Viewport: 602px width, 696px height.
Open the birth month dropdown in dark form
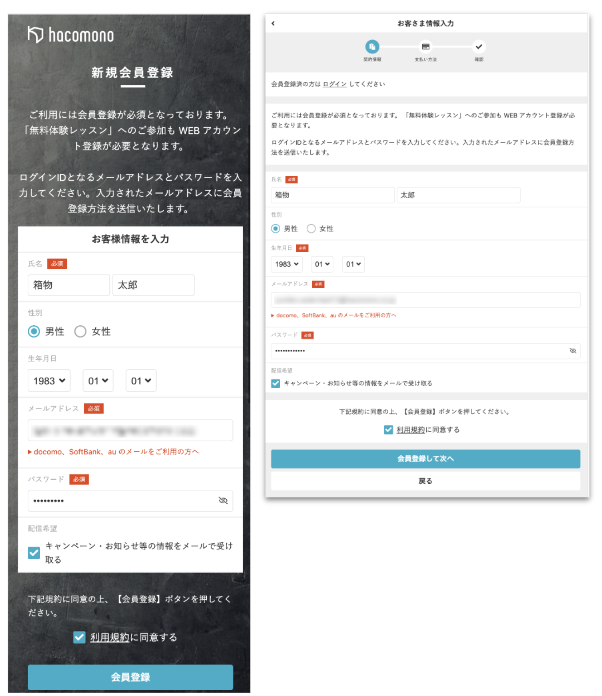click(x=99, y=380)
